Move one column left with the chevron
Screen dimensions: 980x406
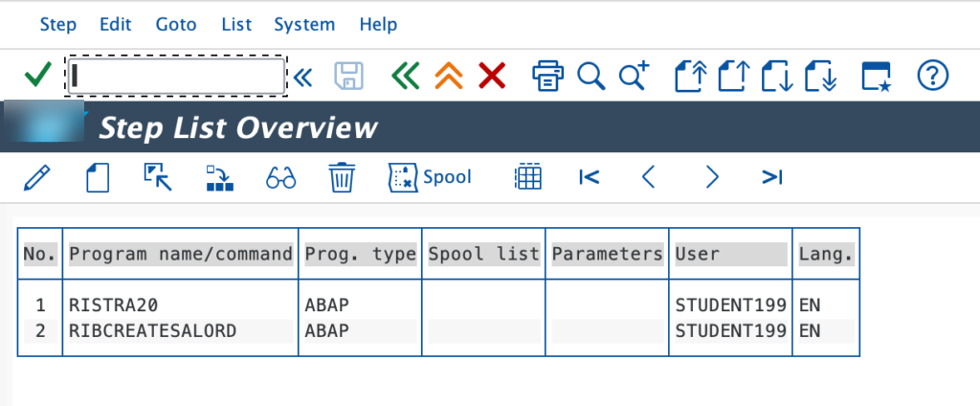click(649, 178)
